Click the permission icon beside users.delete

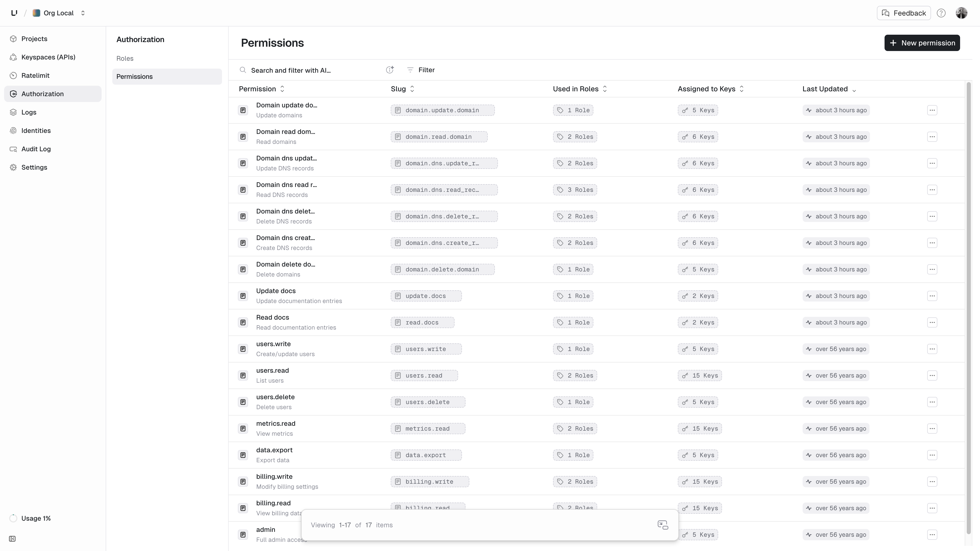click(243, 402)
